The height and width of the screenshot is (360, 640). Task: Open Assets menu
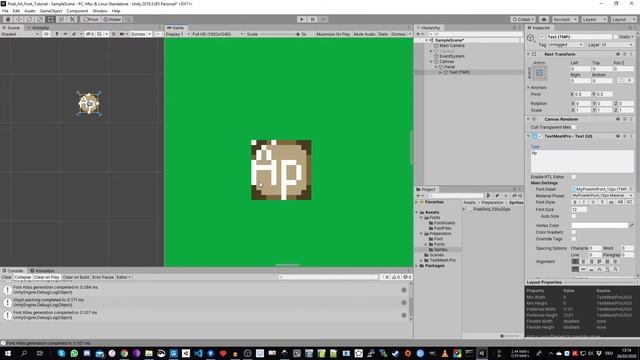[x=30, y=11]
